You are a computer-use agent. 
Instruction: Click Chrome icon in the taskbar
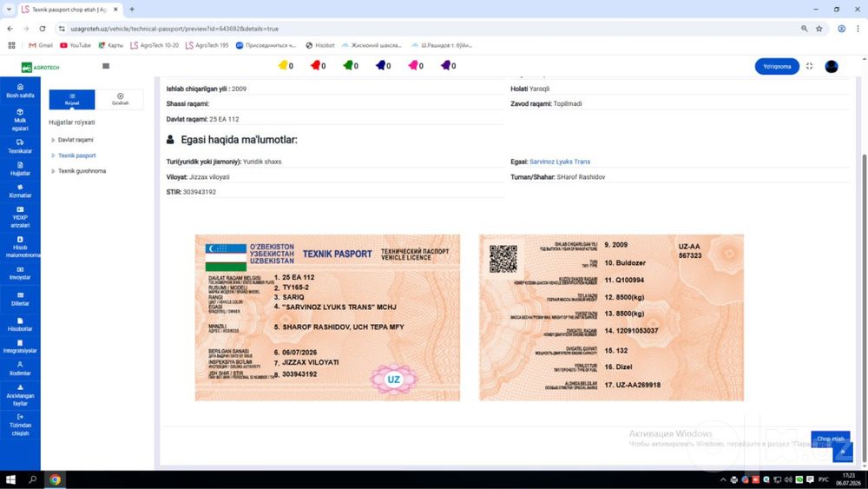point(55,479)
